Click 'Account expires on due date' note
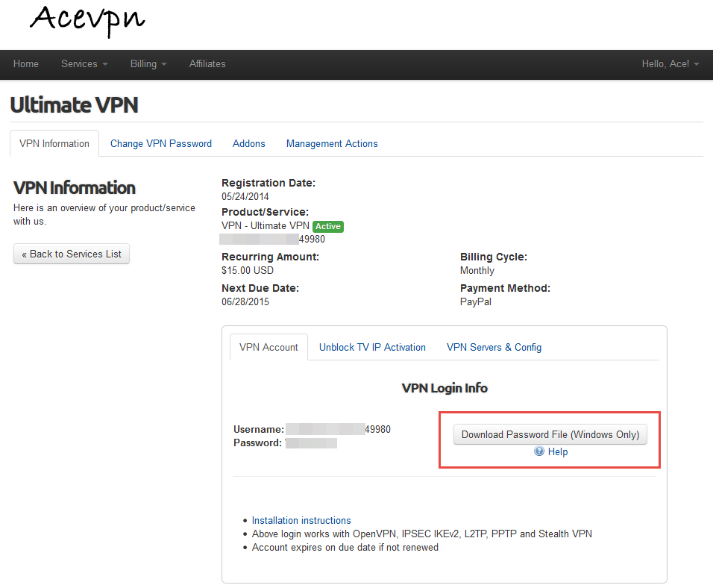Image resolution: width=713 pixels, height=588 pixels. tap(345, 547)
